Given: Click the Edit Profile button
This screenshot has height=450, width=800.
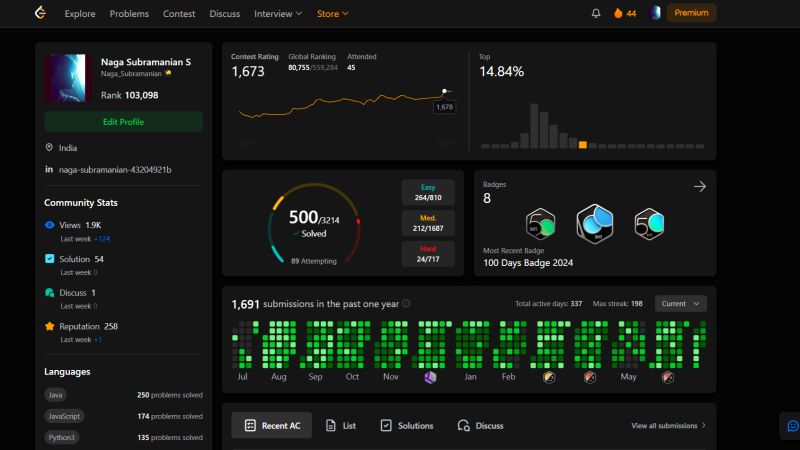Looking at the screenshot, I should (123, 122).
